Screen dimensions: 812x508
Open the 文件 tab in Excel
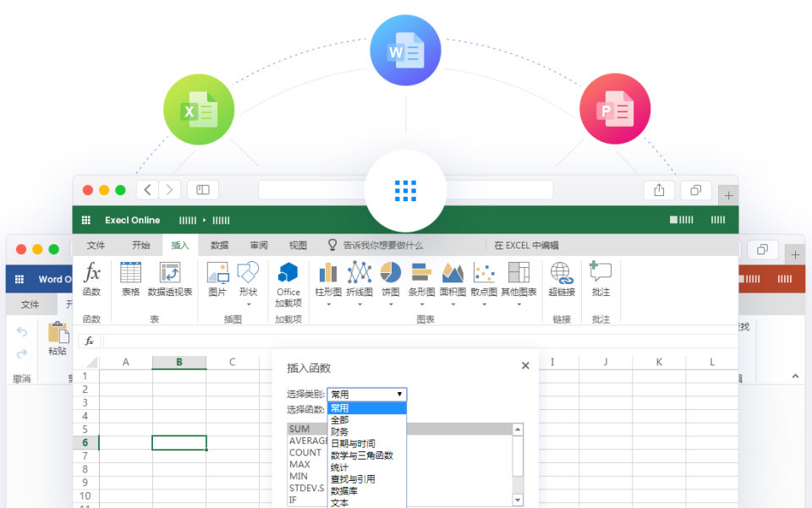point(96,245)
